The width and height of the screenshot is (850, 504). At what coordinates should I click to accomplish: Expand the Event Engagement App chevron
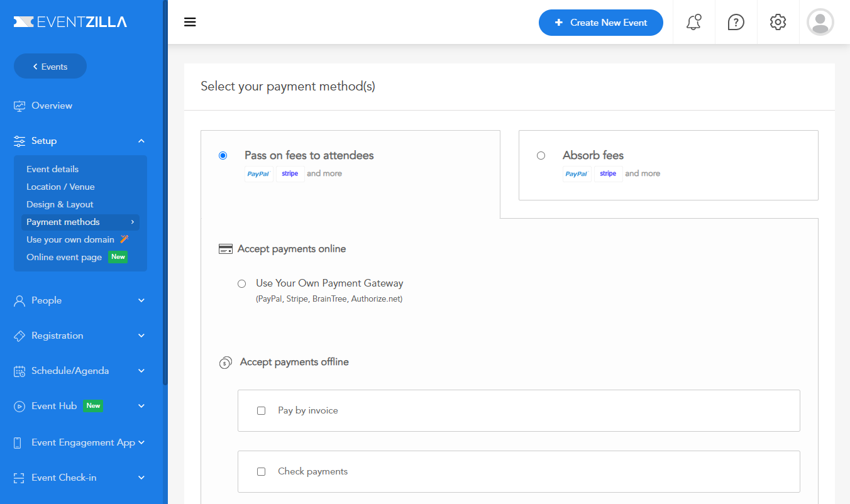pyautogui.click(x=141, y=442)
